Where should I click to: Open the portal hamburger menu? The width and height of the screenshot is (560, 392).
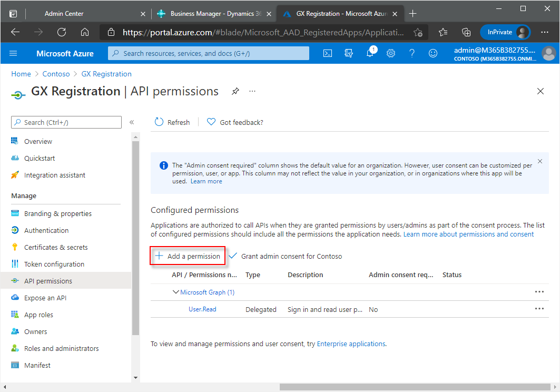(13, 53)
